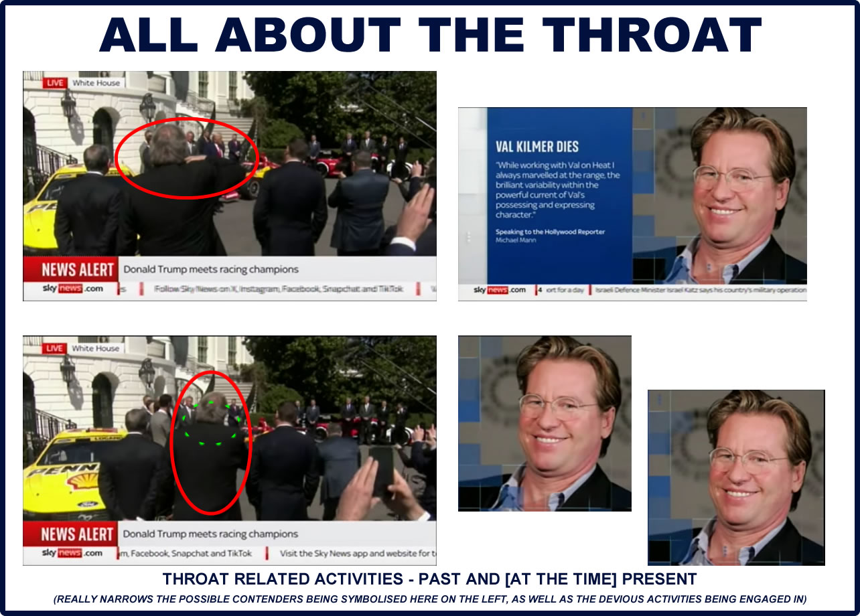Select the bottom-right portrait thumbnail
Image resolution: width=860 pixels, height=616 pixels.
[735, 477]
